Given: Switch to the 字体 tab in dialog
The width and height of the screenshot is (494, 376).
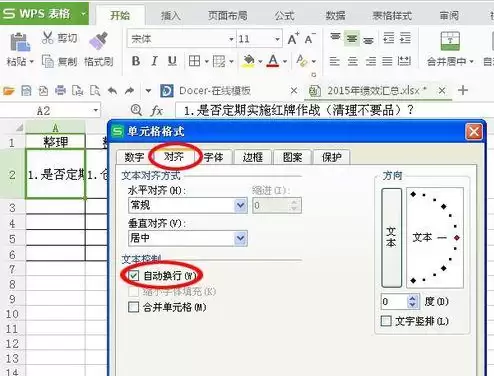Looking at the screenshot, I should coord(214,157).
